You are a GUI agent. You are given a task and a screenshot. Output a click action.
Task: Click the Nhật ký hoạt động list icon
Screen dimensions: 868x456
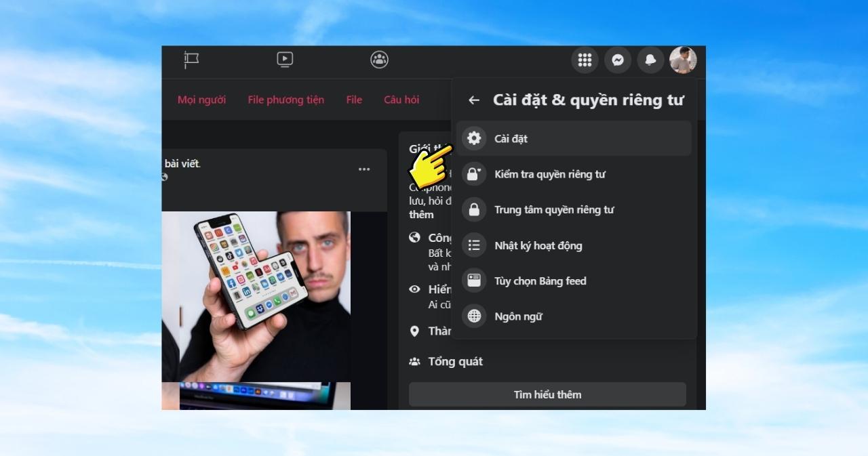click(x=474, y=245)
